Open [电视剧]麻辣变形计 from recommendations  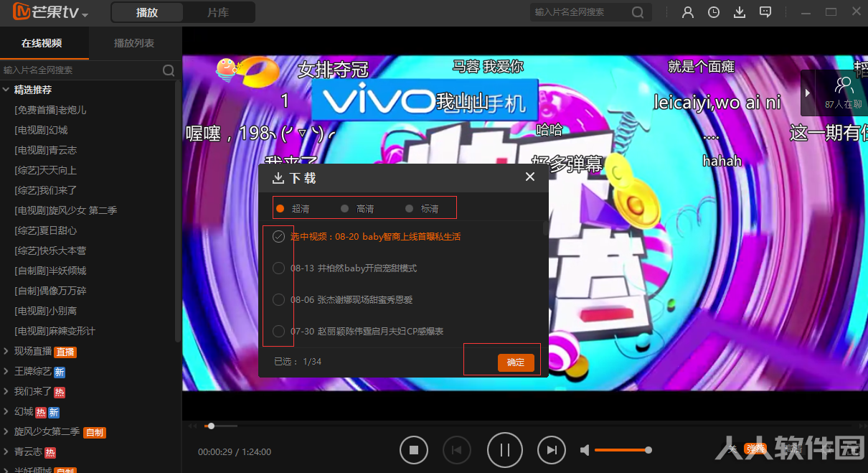[x=55, y=331]
